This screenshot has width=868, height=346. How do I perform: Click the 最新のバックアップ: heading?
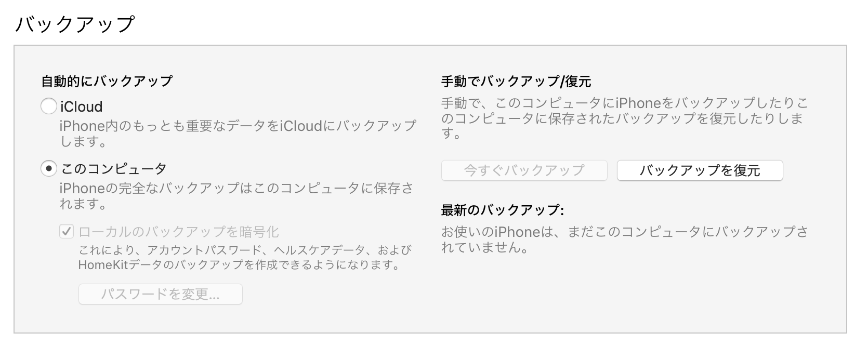(502, 210)
